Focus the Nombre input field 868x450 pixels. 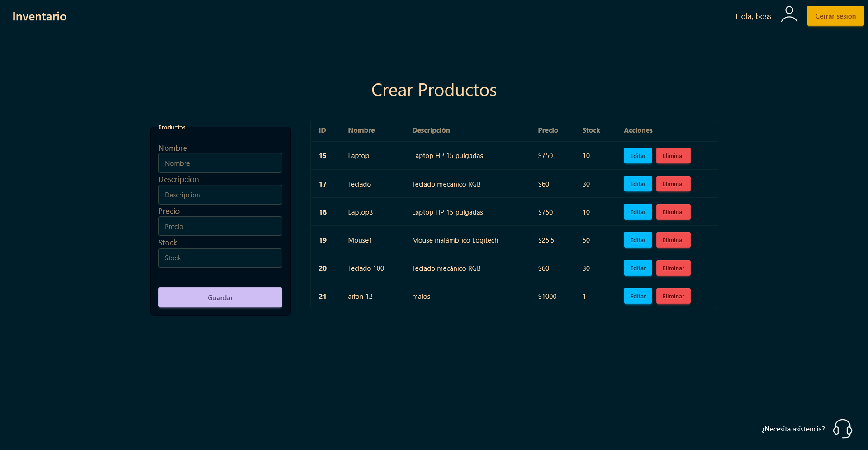220,163
